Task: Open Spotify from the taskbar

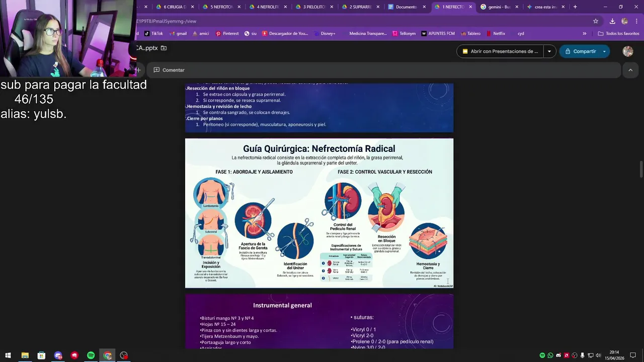Action: coord(91,355)
